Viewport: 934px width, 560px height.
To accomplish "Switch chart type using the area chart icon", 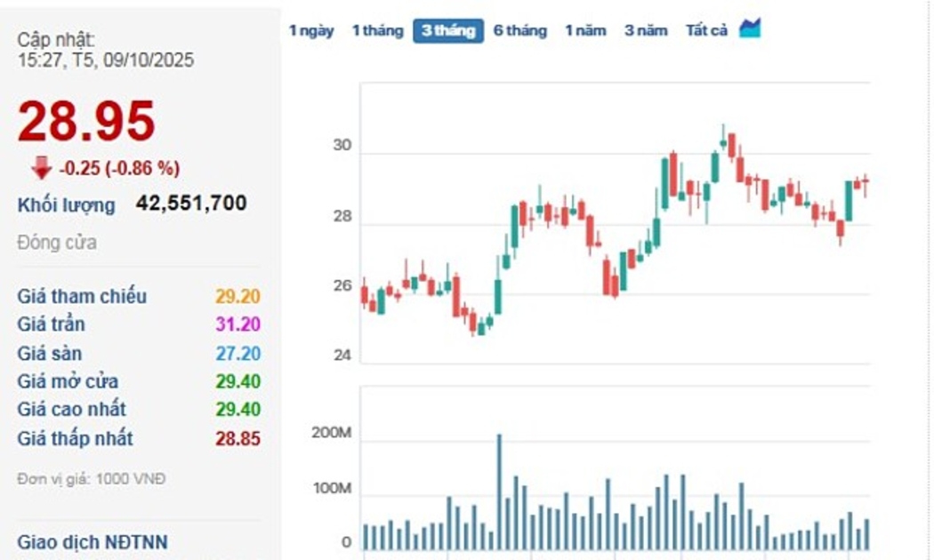I will 750,28.
